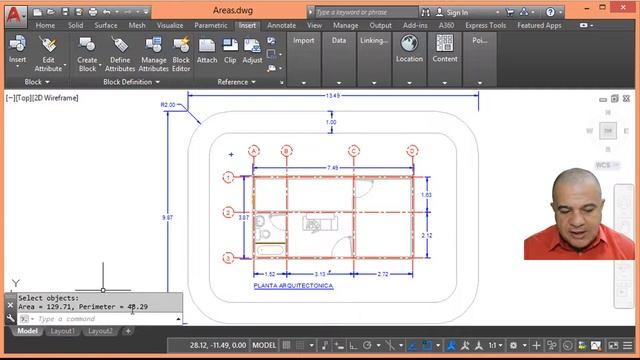Toggle drawing grid display in status bar

[x=287, y=345]
